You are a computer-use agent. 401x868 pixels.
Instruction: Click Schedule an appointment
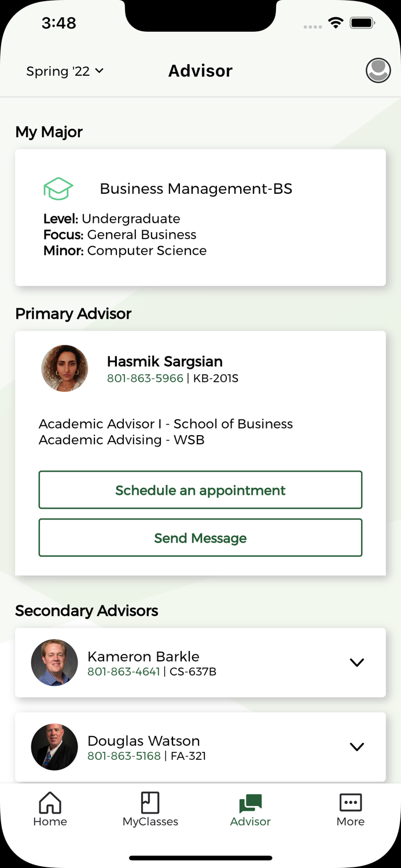(x=200, y=490)
